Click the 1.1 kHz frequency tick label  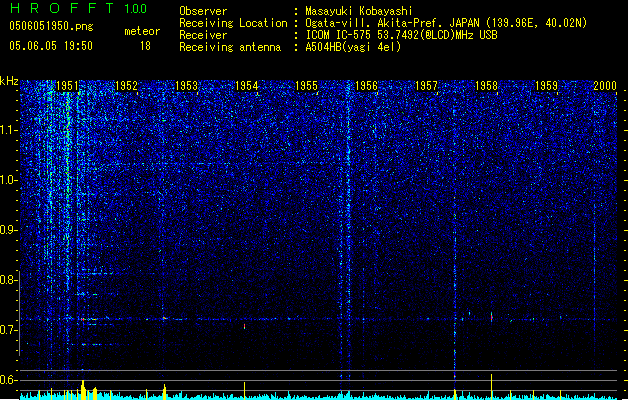pyautogui.click(x=9, y=130)
